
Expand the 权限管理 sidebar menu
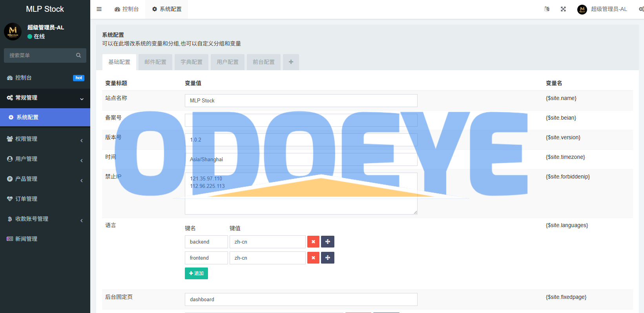click(45, 139)
